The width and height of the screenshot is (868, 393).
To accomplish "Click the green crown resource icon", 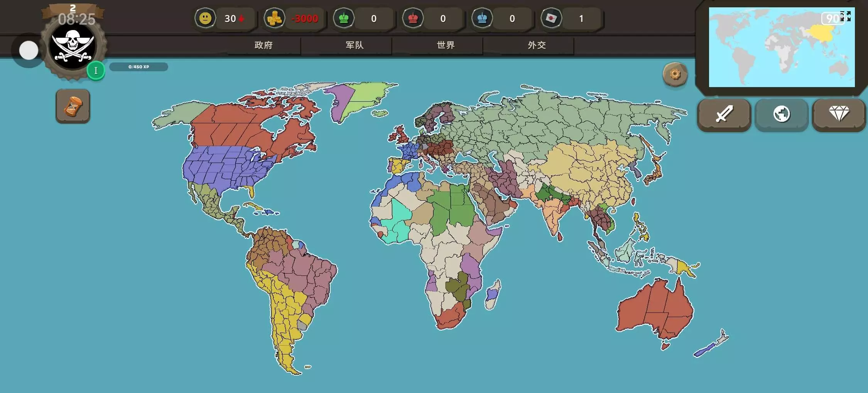I will [343, 18].
